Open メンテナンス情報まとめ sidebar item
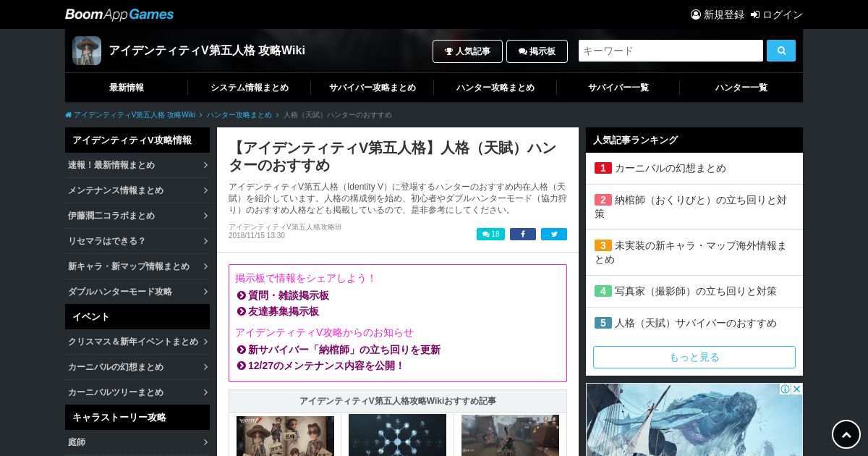This screenshot has width=868, height=456. coord(137,190)
